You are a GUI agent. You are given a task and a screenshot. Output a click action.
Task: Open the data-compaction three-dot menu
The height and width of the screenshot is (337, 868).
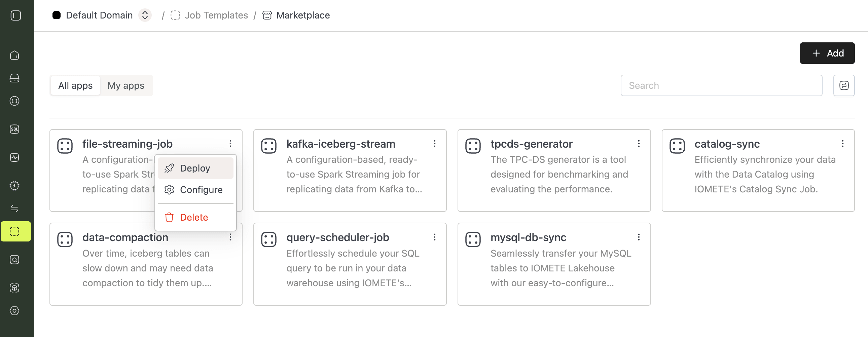tap(230, 237)
